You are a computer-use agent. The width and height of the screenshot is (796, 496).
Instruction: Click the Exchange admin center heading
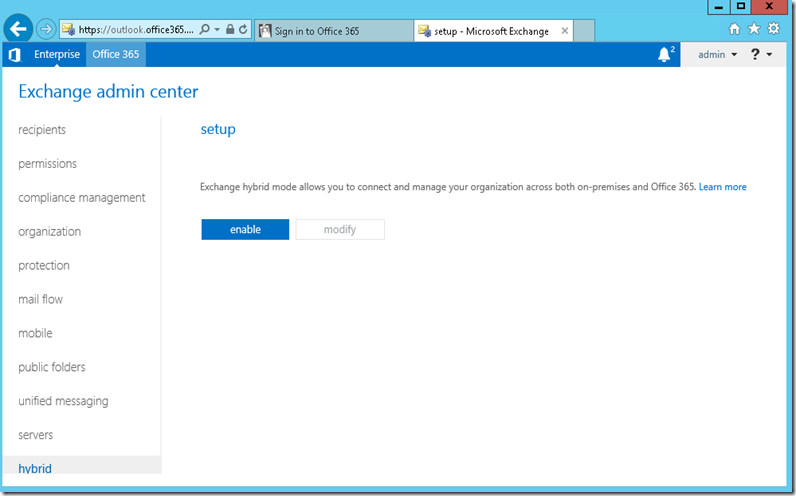point(108,91)
